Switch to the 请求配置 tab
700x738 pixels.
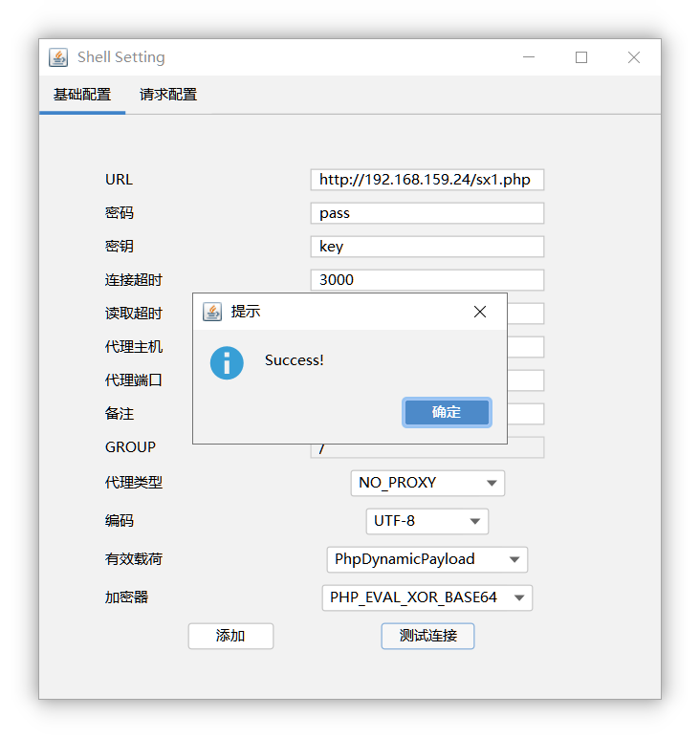pos(168,95)
